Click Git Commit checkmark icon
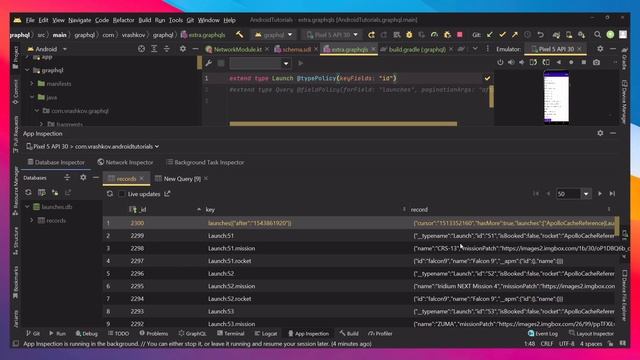The width and height of the screenshot is (640, 360). 502,35
